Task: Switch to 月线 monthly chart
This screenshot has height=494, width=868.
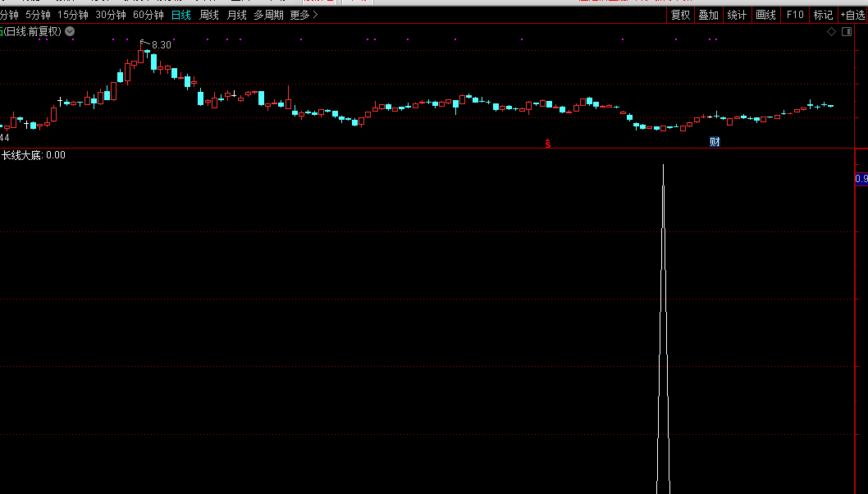Action: [x=236, y=15]
